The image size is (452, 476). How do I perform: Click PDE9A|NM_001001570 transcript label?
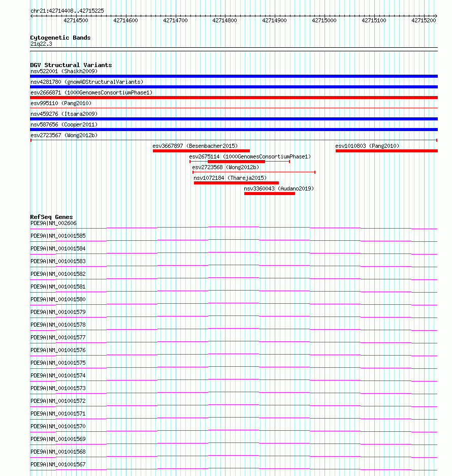(58, 427)
